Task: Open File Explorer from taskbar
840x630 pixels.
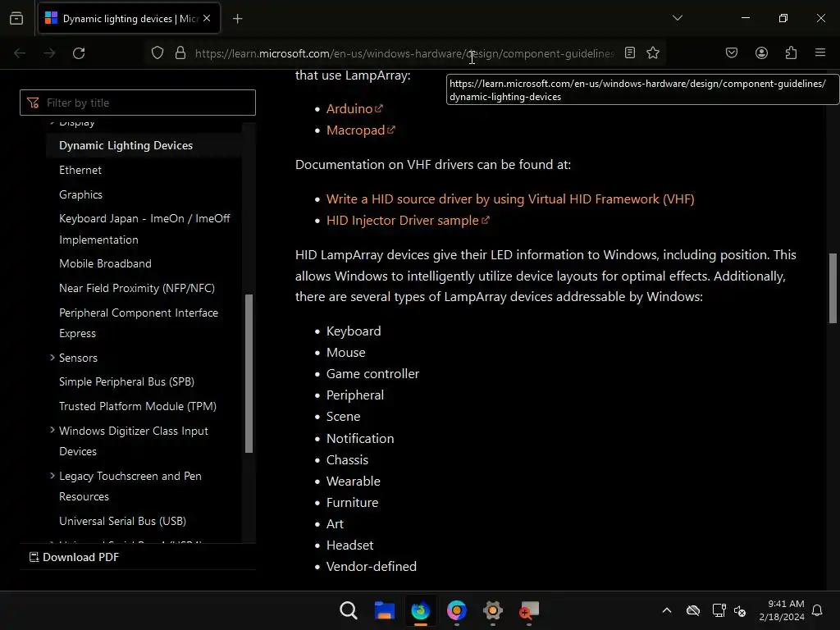Action: point(384,610)
